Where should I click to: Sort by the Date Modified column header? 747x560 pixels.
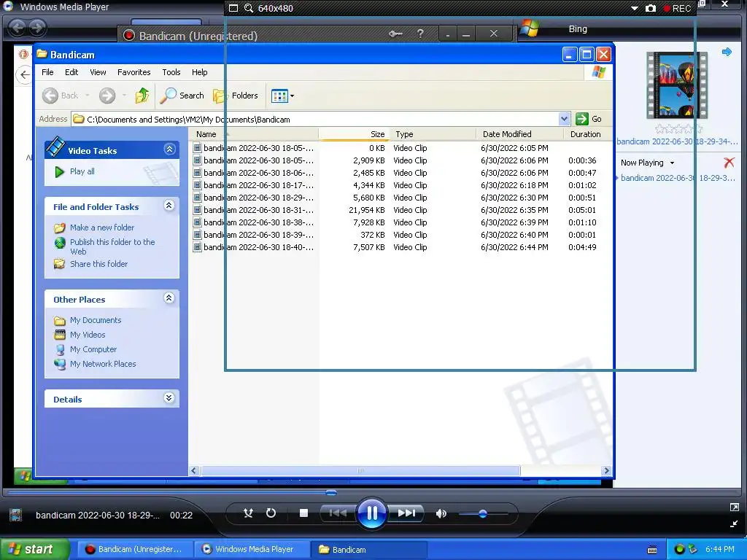click(x=519, y=134)
